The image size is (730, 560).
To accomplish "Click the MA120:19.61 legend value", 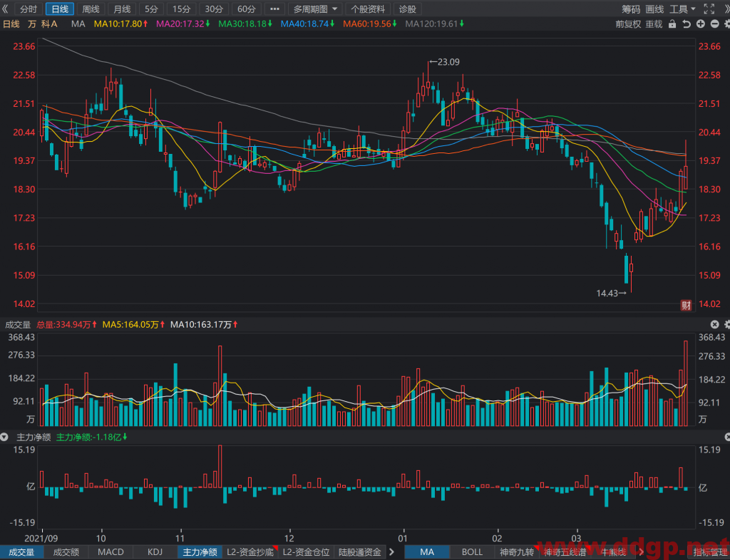I will click(x=435, y=24).
